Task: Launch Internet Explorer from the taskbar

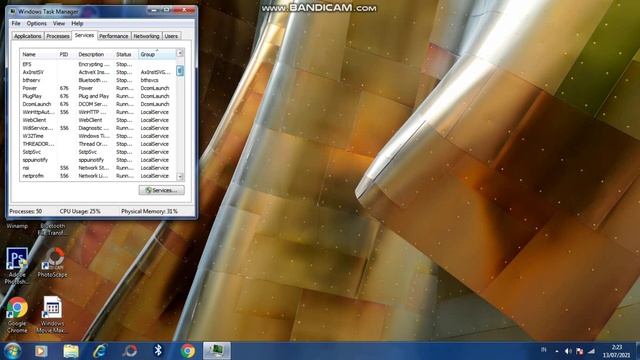Action: 100,351
